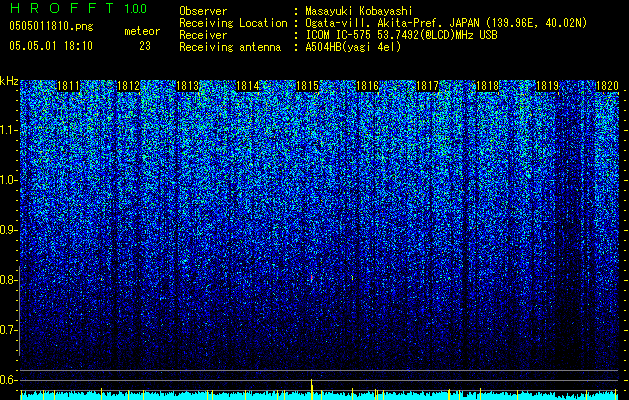Click the 1814 time marker label

[x=248, y=86]
